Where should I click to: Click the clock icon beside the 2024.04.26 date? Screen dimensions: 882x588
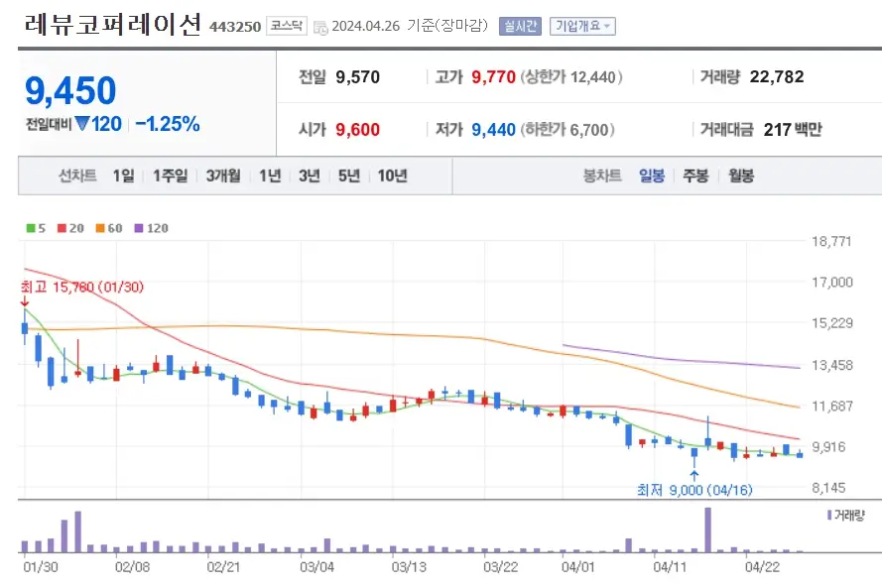(x=319, y=27)
